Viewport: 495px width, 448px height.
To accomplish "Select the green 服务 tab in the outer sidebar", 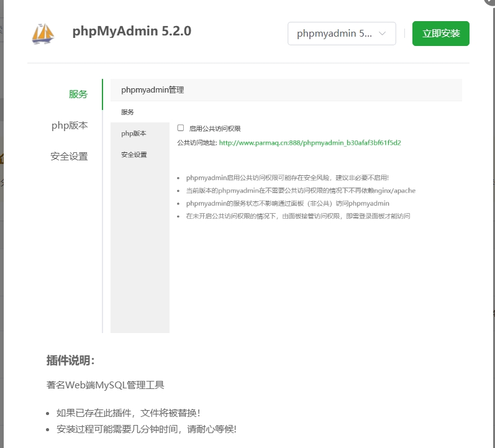I will click(78, 94).
